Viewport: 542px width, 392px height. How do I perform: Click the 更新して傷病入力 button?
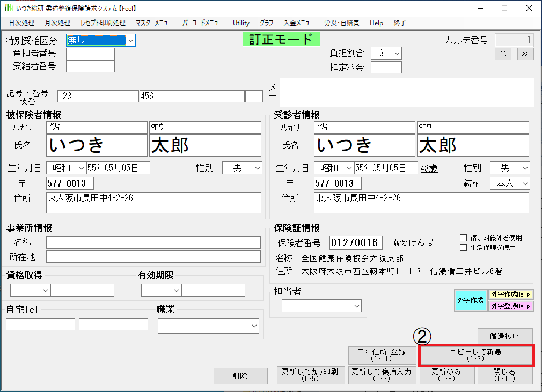click(x=382, y=375)
